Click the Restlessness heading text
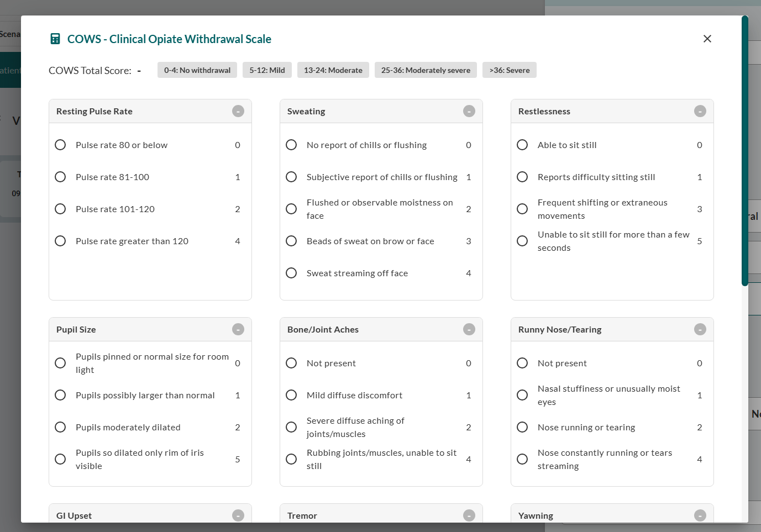Viewport: 761px width, 532px height. 544,111
